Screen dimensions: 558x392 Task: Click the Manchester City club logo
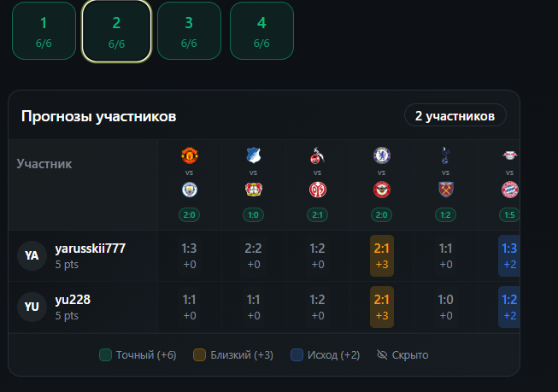coord(190,189)
